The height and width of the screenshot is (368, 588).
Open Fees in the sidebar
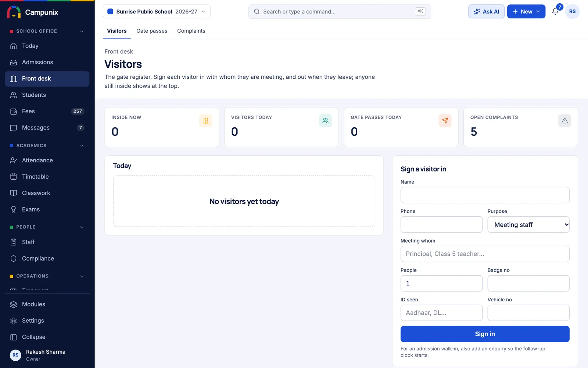point(47,111)
